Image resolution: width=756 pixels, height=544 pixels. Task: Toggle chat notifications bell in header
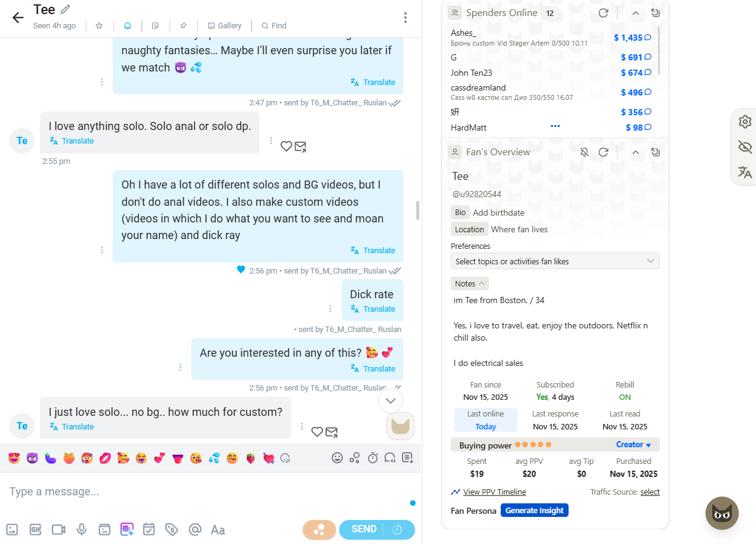(x=127, y=26)
